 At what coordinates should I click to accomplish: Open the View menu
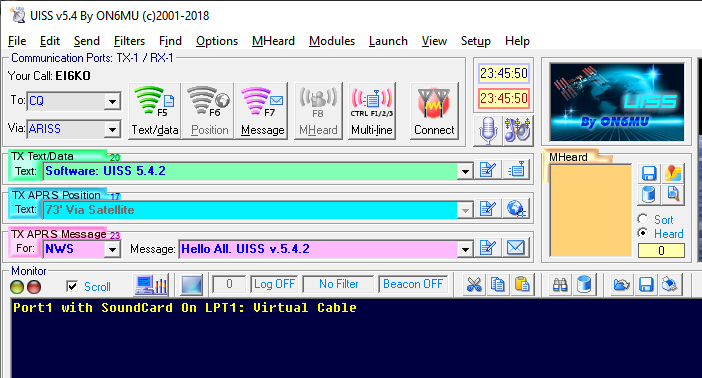(x=434, y=41)
